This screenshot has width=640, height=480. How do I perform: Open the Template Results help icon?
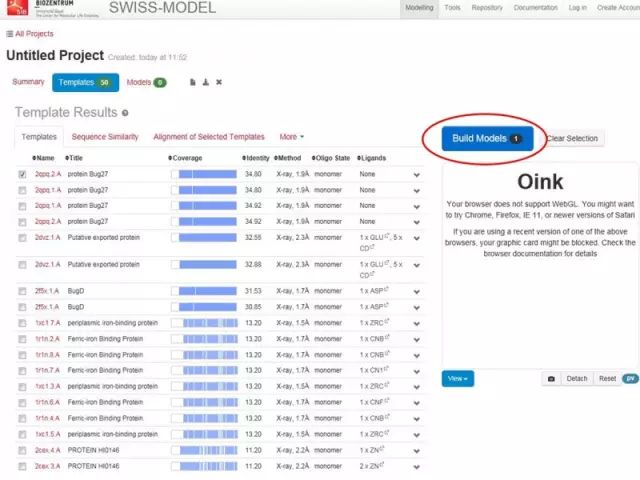coord(125,113)
